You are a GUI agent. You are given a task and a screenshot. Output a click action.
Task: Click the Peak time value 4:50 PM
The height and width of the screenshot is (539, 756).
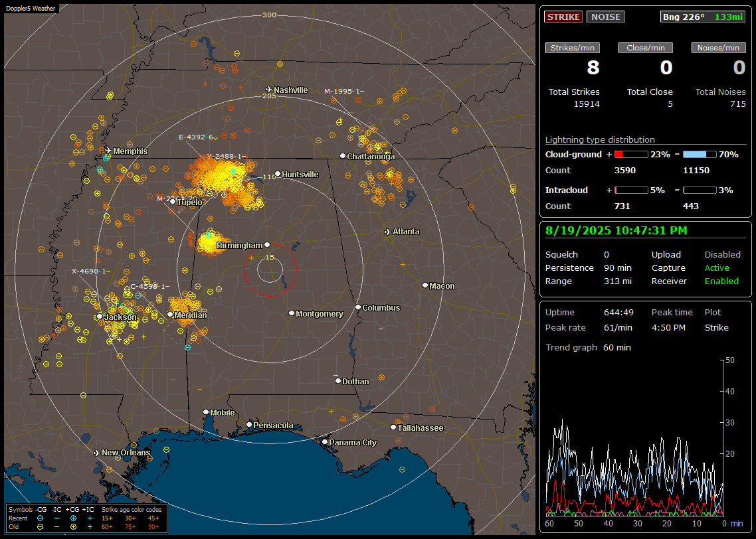pyautogui.click(x=668, y=327)
